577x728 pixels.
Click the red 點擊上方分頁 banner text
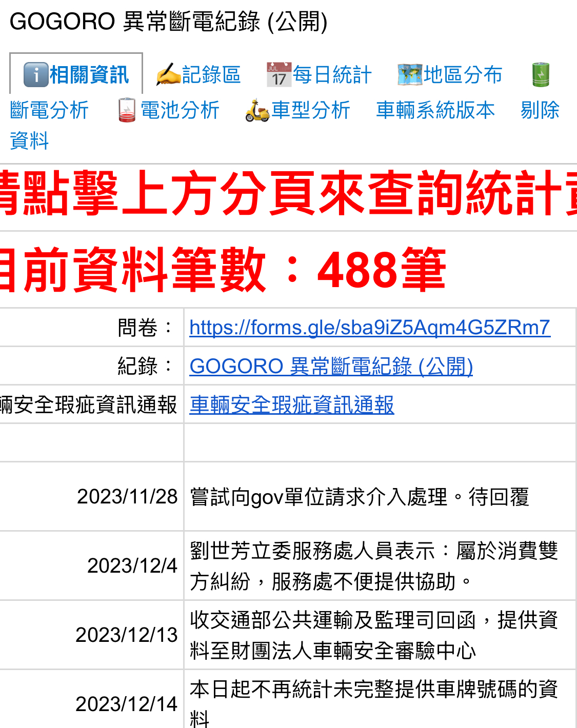point(288,193)
